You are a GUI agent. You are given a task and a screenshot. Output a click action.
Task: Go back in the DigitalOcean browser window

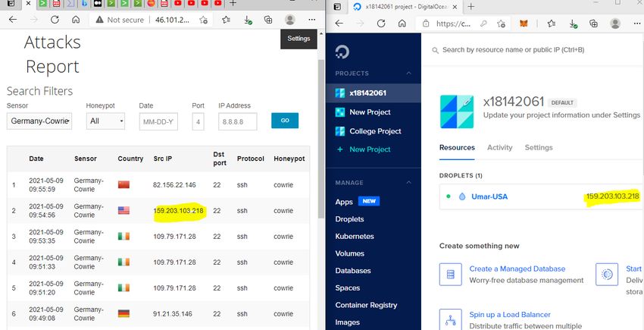(x=339, y=24)
